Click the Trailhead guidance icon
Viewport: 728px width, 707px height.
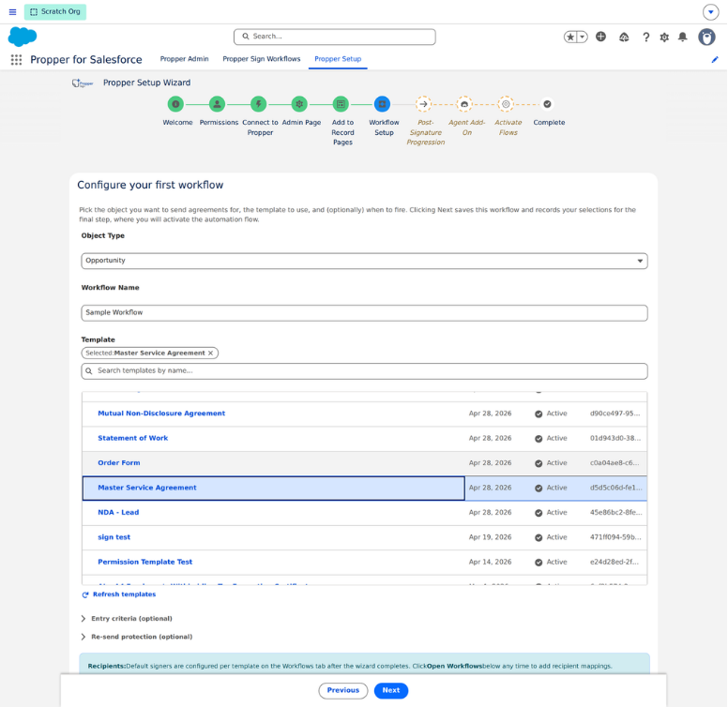coord(624,38)
